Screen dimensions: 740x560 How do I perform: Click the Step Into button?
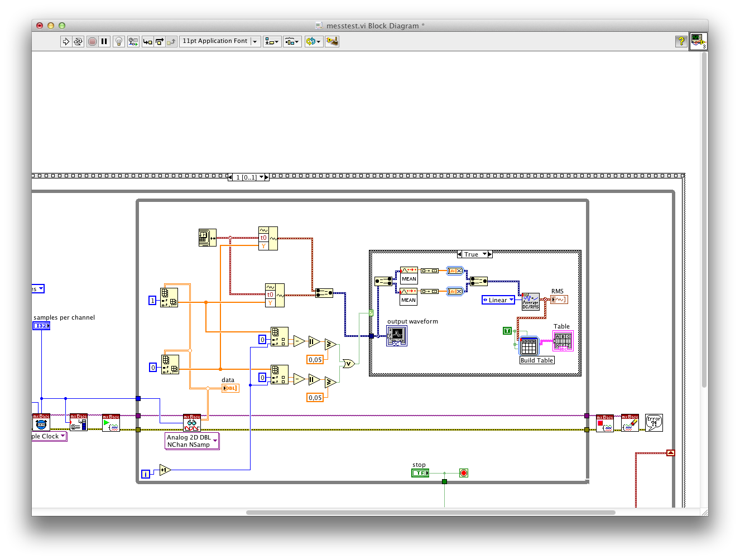tap(147, 41)
